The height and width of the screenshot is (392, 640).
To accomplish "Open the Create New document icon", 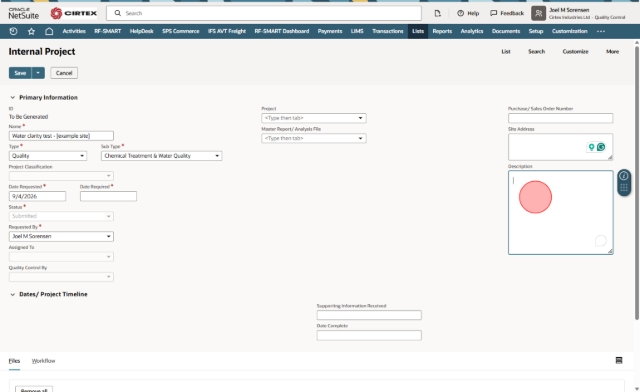I will 437,13.
